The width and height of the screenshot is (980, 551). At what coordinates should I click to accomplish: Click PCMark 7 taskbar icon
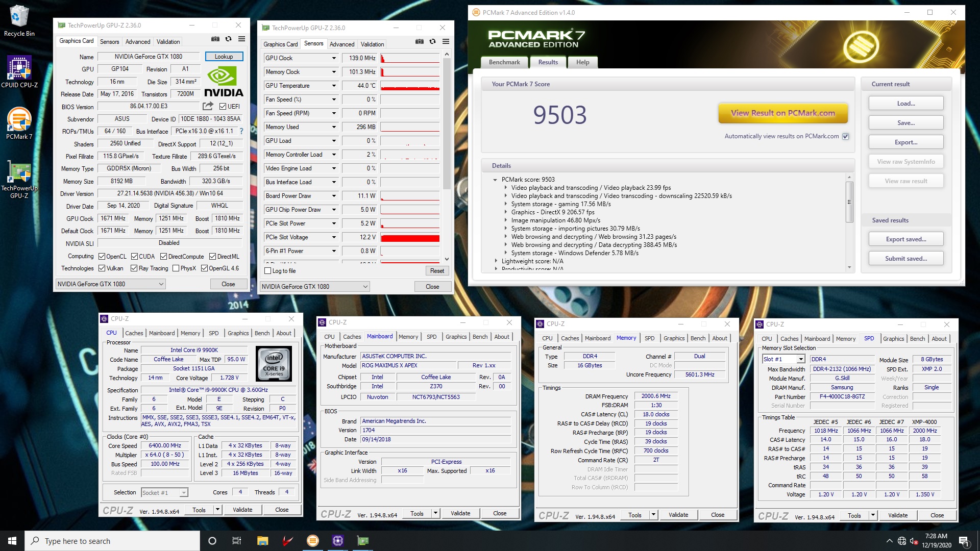tap(313, 541)
